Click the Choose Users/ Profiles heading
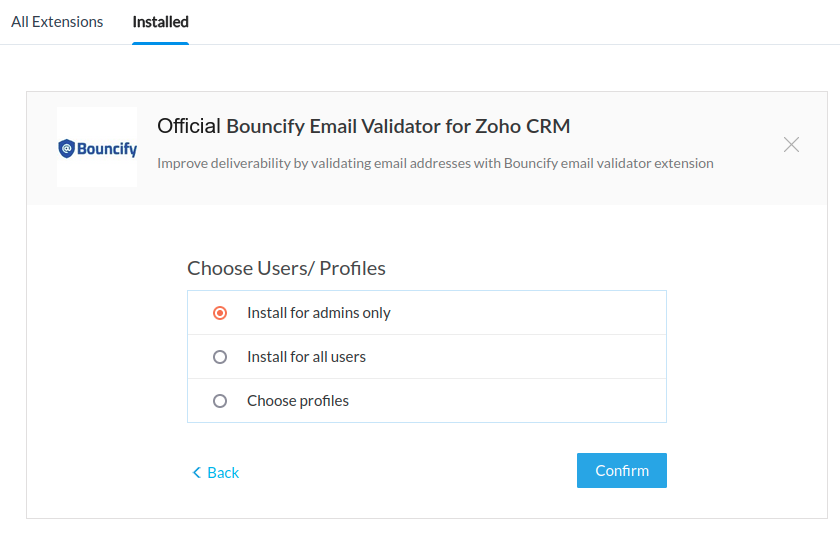Viewport: 840px width, 533px height. (286, 268)
